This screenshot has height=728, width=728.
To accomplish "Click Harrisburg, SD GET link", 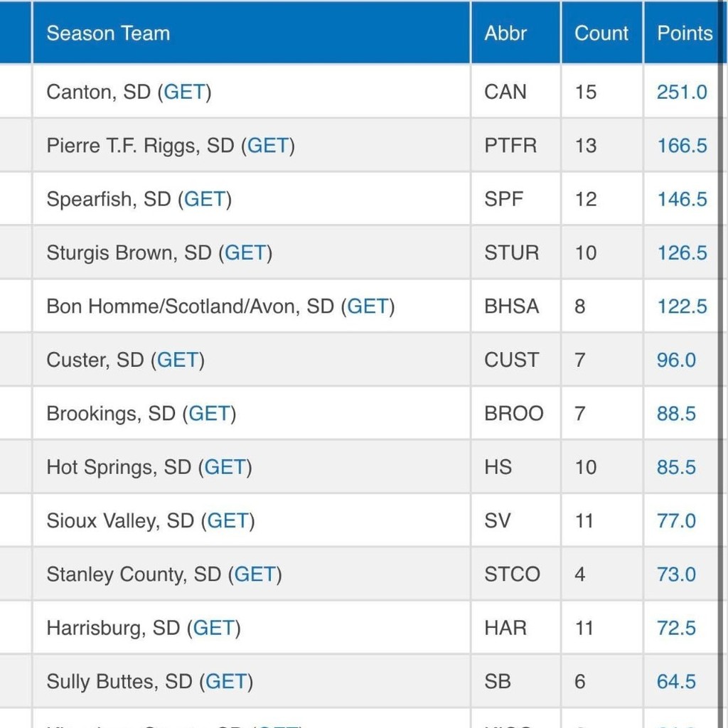I will click(x=213, y=628).
